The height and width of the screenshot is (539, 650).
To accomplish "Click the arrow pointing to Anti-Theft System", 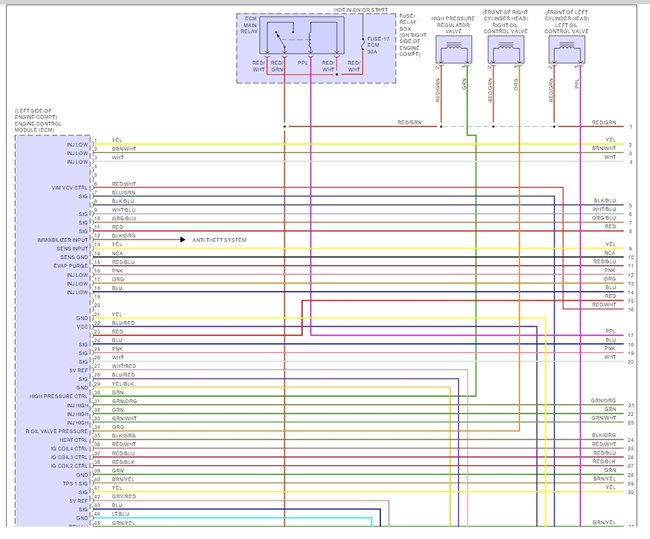I will pyautogui.click(x=182, y=240).
